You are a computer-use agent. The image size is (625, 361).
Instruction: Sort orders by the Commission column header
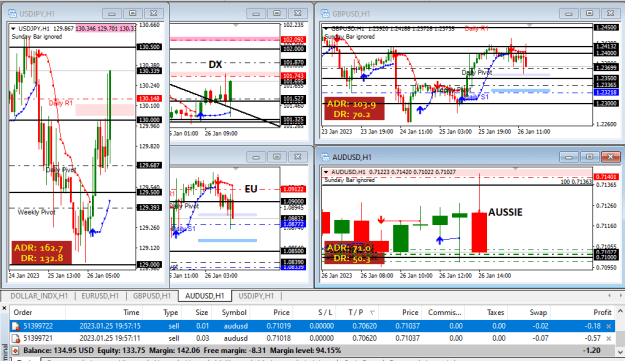pos(444,312)
